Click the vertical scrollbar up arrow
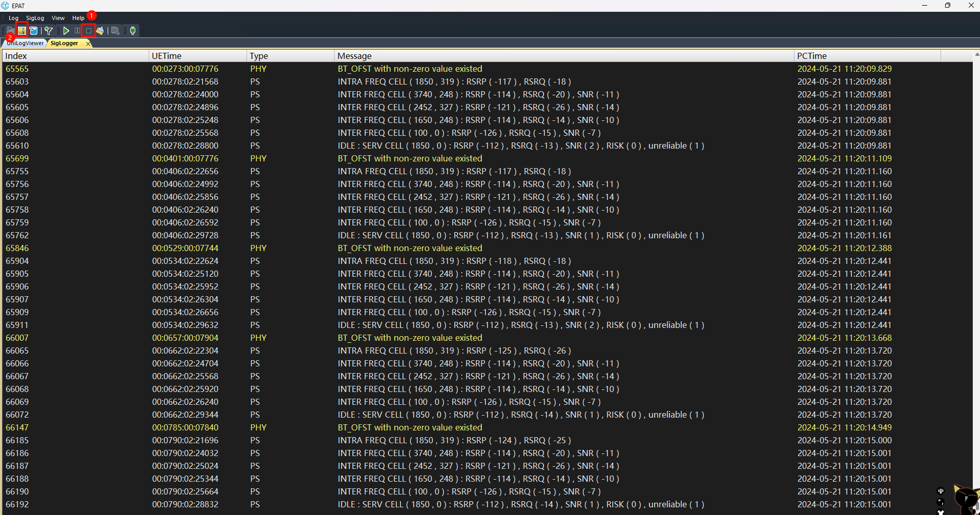 [x=976, y=54]
